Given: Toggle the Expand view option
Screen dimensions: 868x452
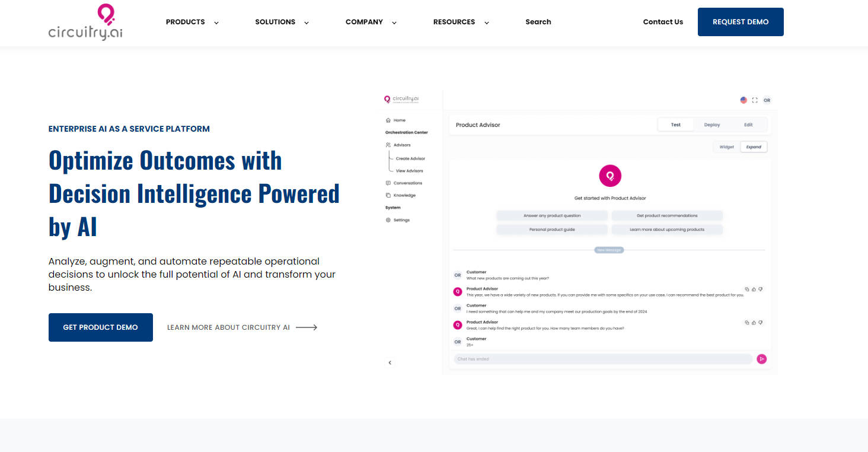Looking at the screenshot, I should click(x=754, y=147).
